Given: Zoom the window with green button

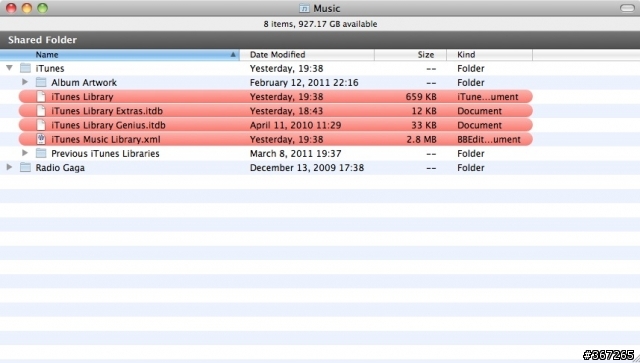Looking at the screenshot, I should (x=42, y=8).
